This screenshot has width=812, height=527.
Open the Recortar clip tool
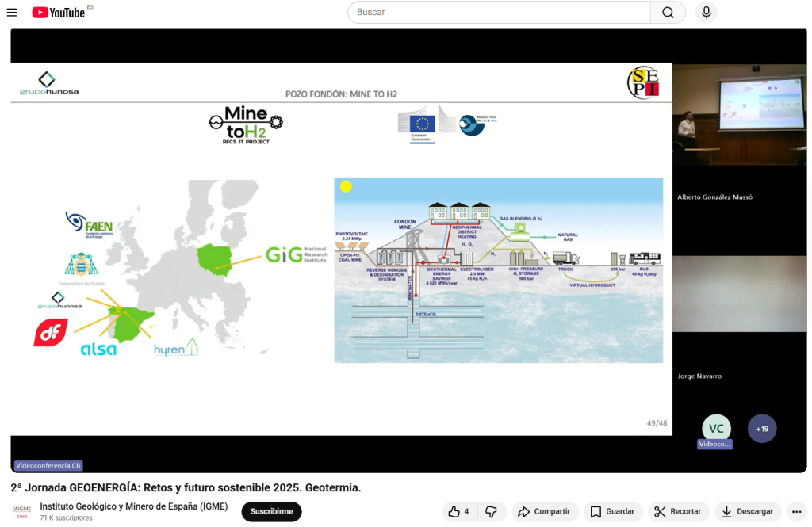click(x=678, y=512)
